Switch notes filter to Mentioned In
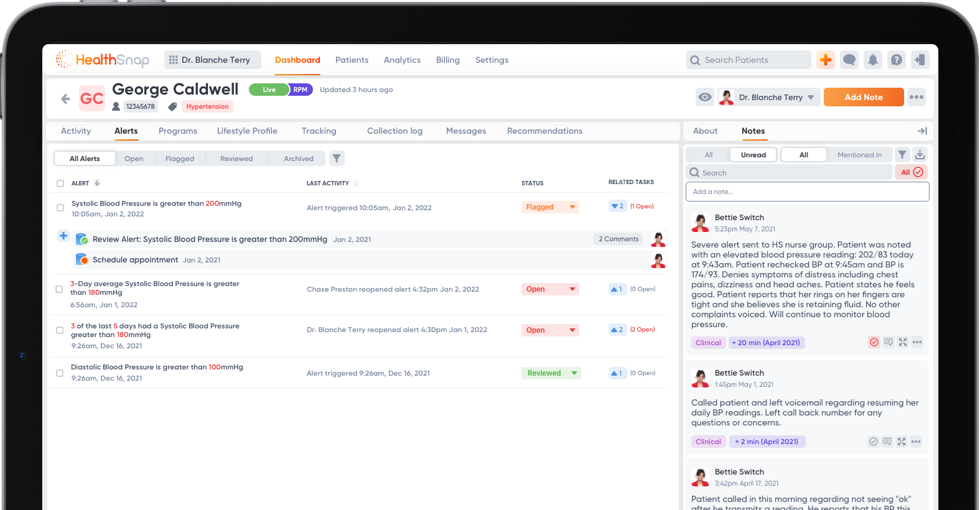 click(859, 155)
